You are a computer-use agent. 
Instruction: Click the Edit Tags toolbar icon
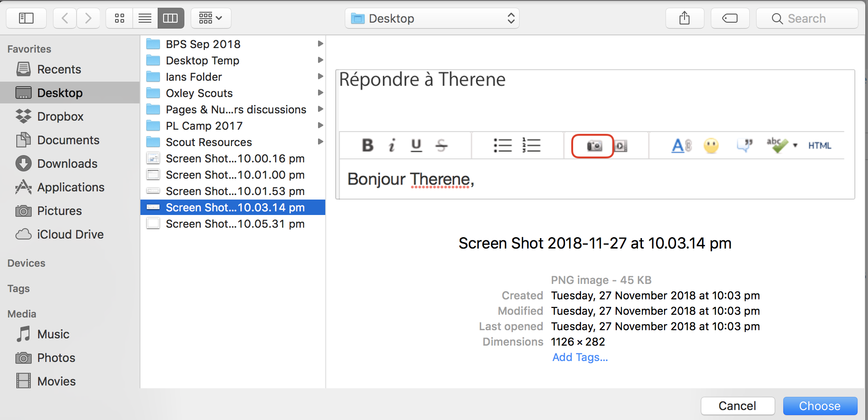[x=730, y=18]
